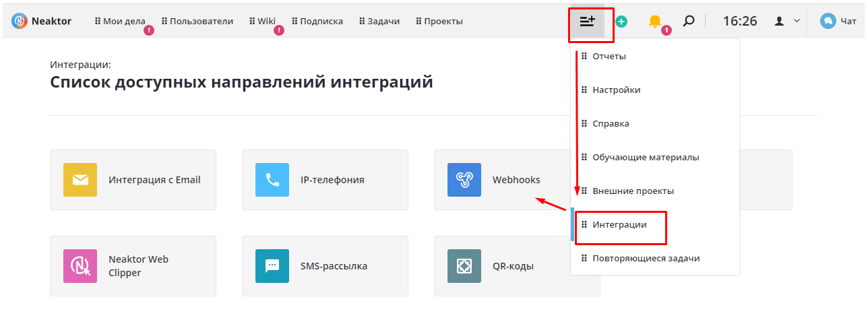Open notifications via the bell icon
Screen dimensions: 868x326
pos(654,22)
